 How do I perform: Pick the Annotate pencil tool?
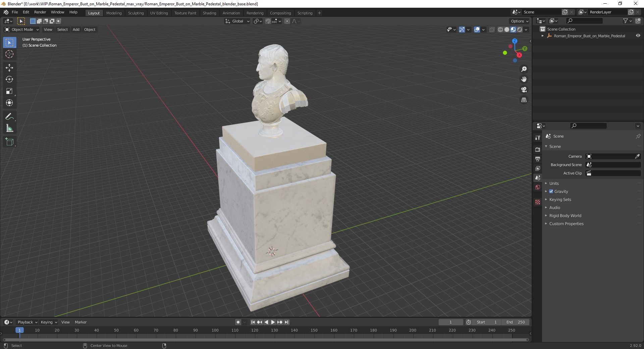pyautogui.click(x=9, y=117)
